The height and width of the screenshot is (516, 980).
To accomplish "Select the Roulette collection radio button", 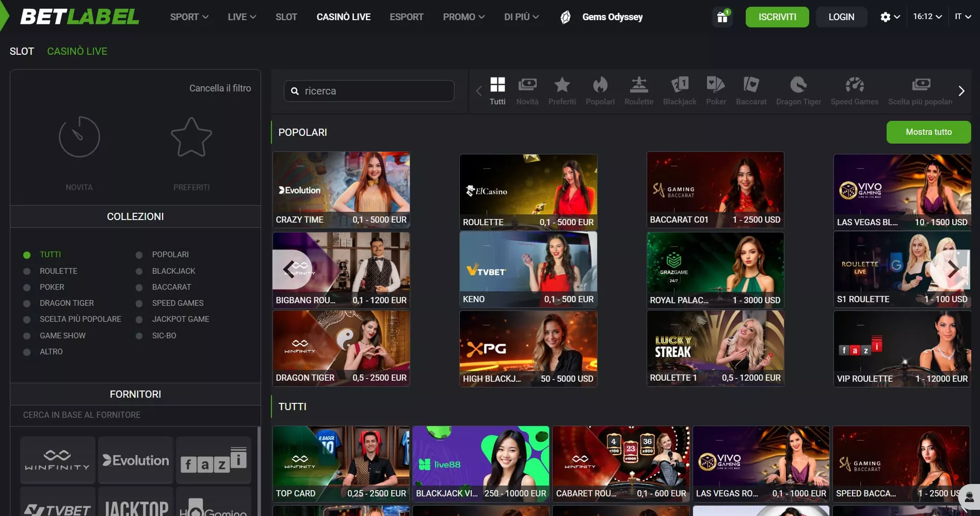I will click(27, 271).
